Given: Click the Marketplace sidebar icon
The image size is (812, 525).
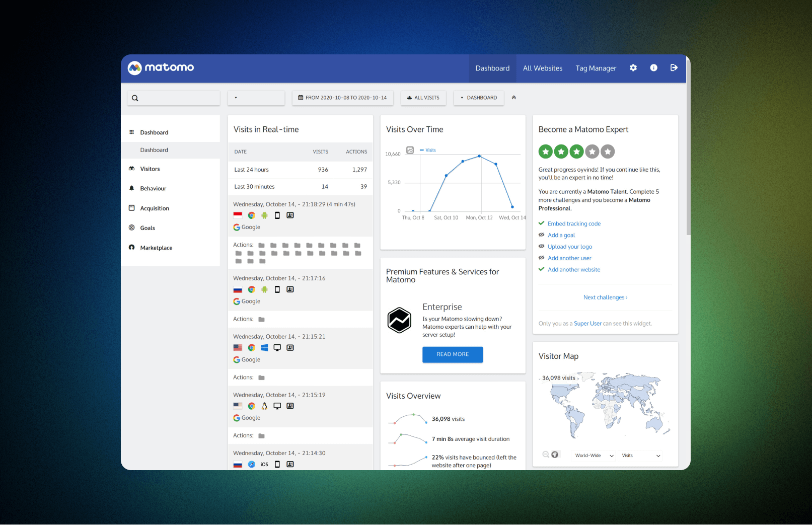Looking at the screenshot, I should 132,247.
